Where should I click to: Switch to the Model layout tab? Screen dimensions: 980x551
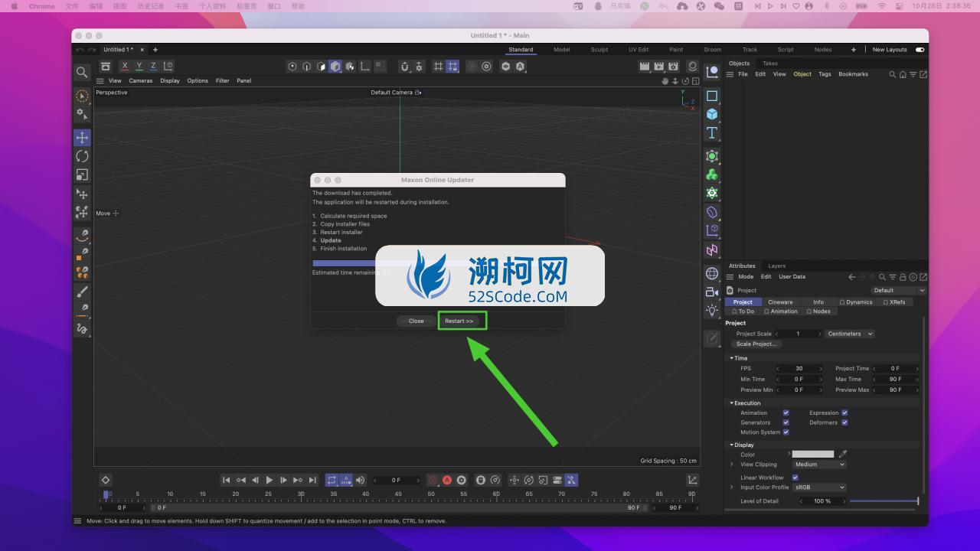562,50
